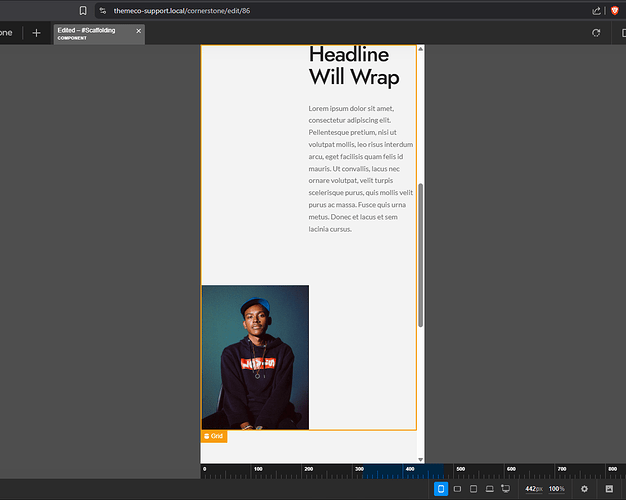Image resolution: width=626 pixels, height=500 pixels.
Task: Click the share icon in address bar
Action: pos(597,10)
